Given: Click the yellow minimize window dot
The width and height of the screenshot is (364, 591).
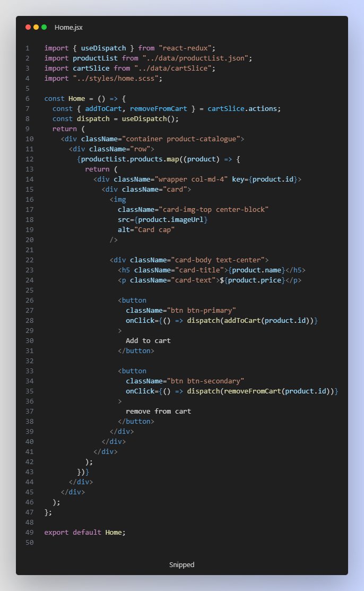Looking at the screenshot, I should 36,27.
